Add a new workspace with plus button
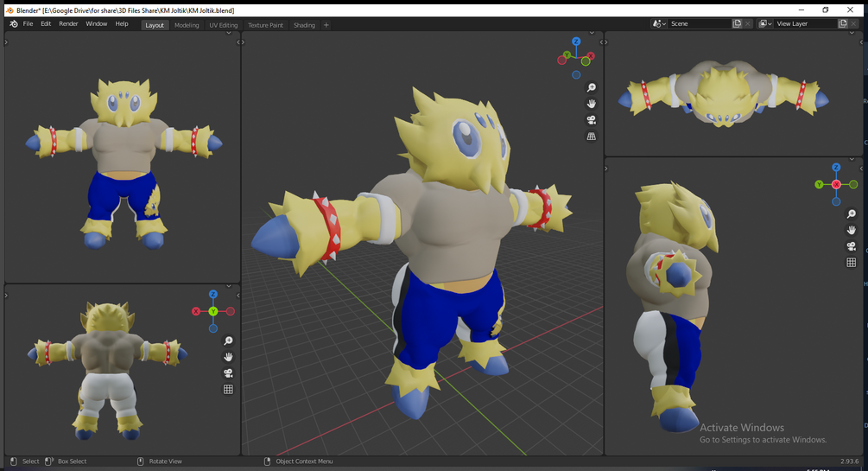 (x=326, y=25)
